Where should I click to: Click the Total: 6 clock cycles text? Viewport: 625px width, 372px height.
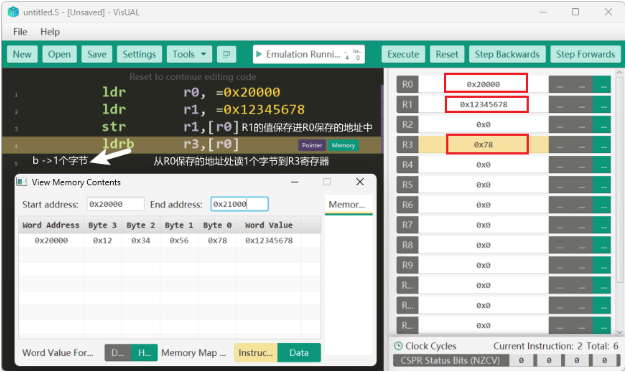coord(602,346)
